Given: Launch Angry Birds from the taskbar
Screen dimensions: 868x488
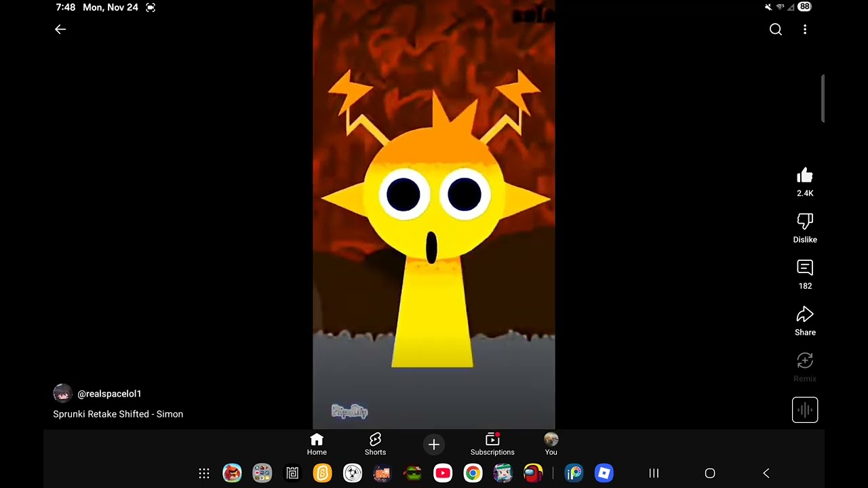Looking at the screenshot, I should pos(232,473).
